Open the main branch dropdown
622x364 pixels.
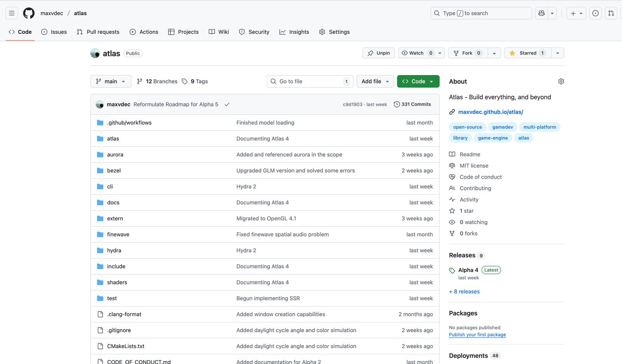point(111,82)
